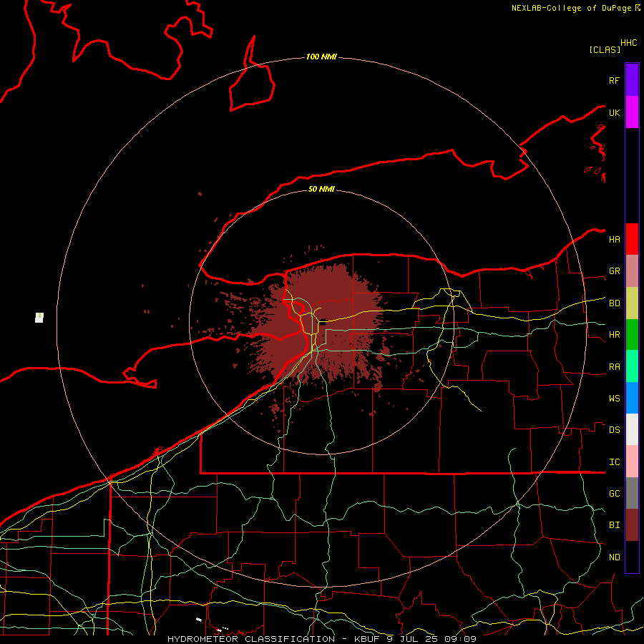The width and height of the screenshot is (644, 644).
Task: Click the 'BD' legend label
Action: 615,303
